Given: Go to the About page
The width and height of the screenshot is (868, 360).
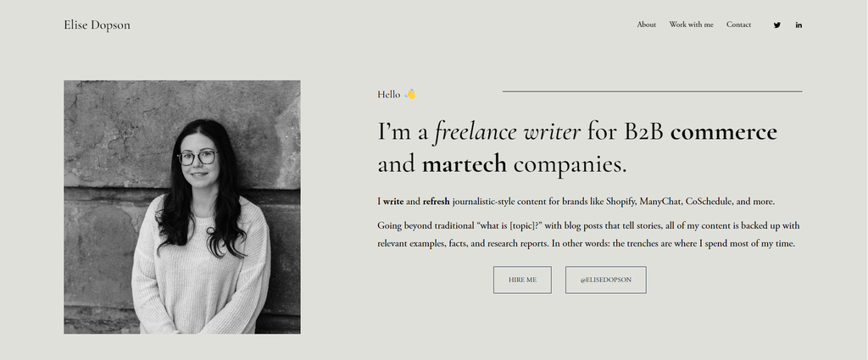Looking at the screenshot, I should pos(647,25).
